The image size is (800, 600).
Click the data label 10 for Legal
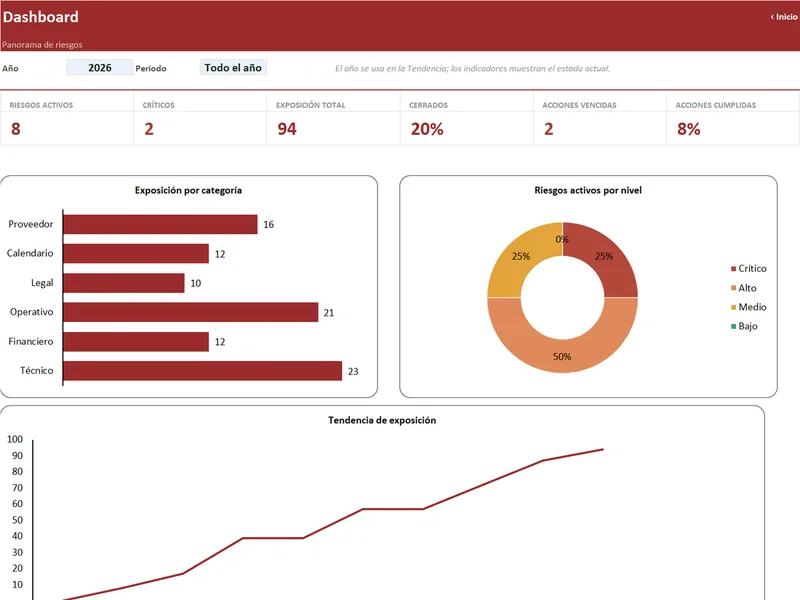pyautogui.click(x=195, y=283)
